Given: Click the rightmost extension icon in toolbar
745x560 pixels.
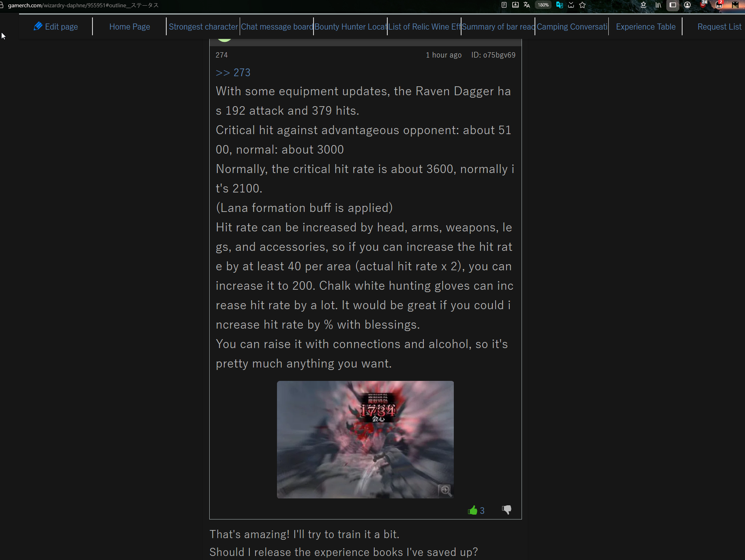Looking at the screenshot, I should coord(735,5).
